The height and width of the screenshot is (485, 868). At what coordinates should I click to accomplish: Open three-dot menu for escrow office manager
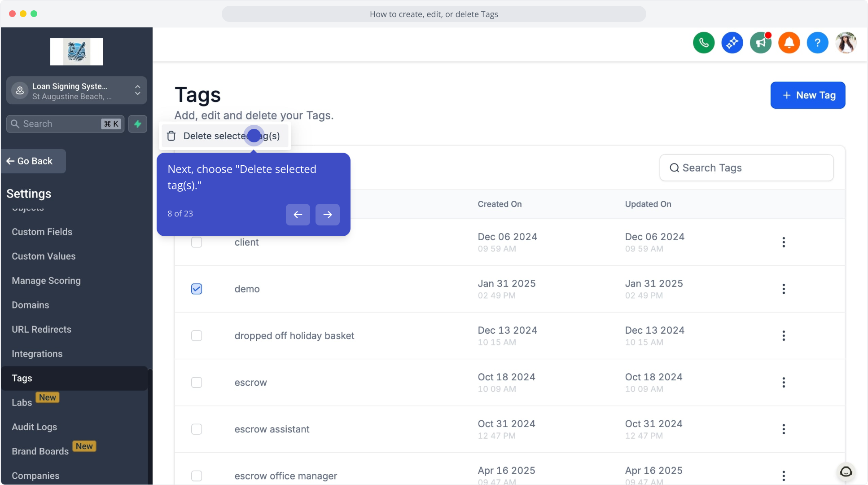[x=784, y=476]
